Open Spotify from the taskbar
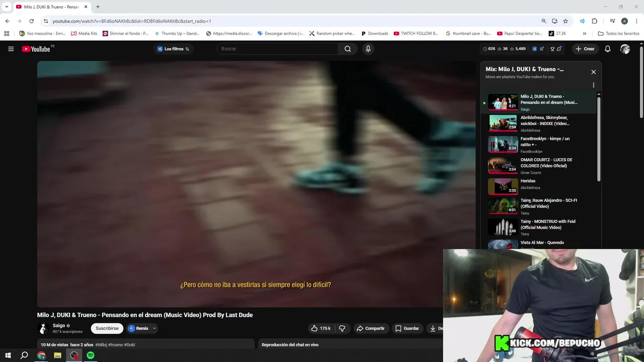This screenshot has height=362, width=644. click(x=91, y=355)
